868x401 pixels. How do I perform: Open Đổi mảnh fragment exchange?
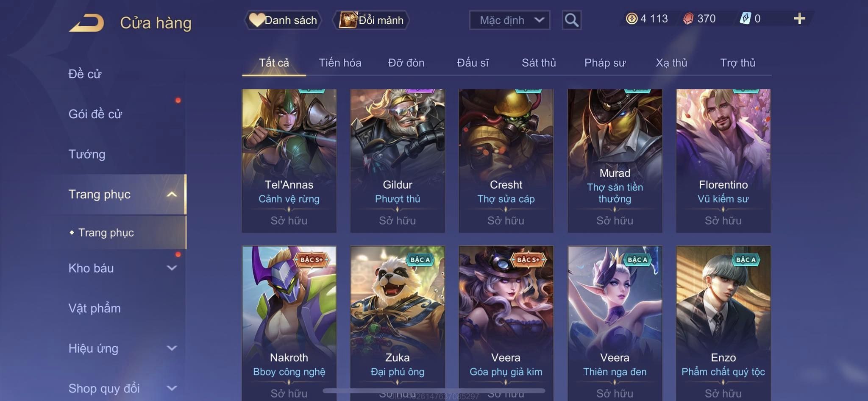pos(371,20)
